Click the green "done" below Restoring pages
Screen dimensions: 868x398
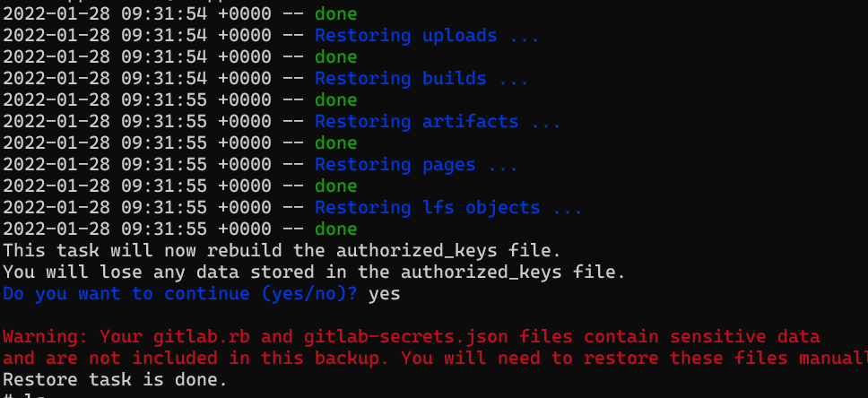pos(335,186)
